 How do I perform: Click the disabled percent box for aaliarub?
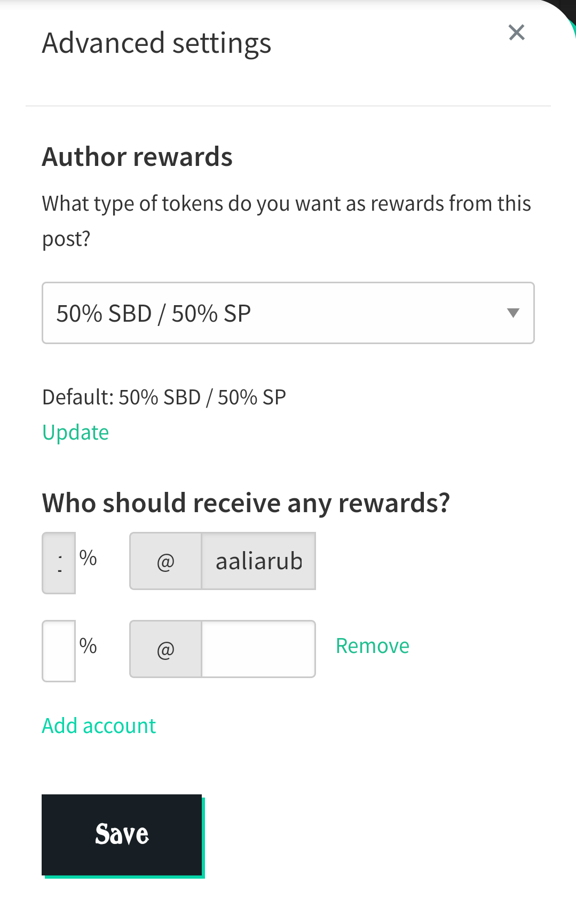[59, 563]
